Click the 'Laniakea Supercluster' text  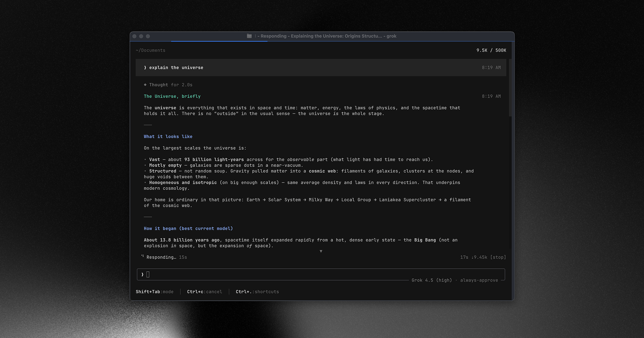point(407,200)
